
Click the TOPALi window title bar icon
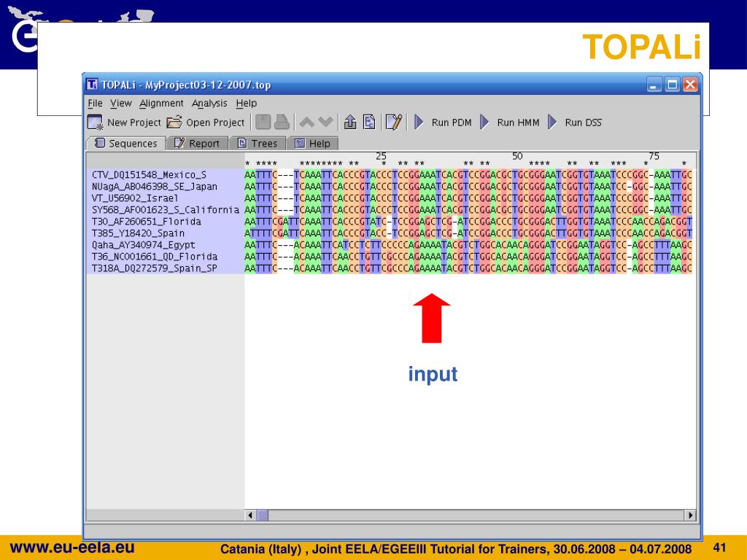(92, 85)
